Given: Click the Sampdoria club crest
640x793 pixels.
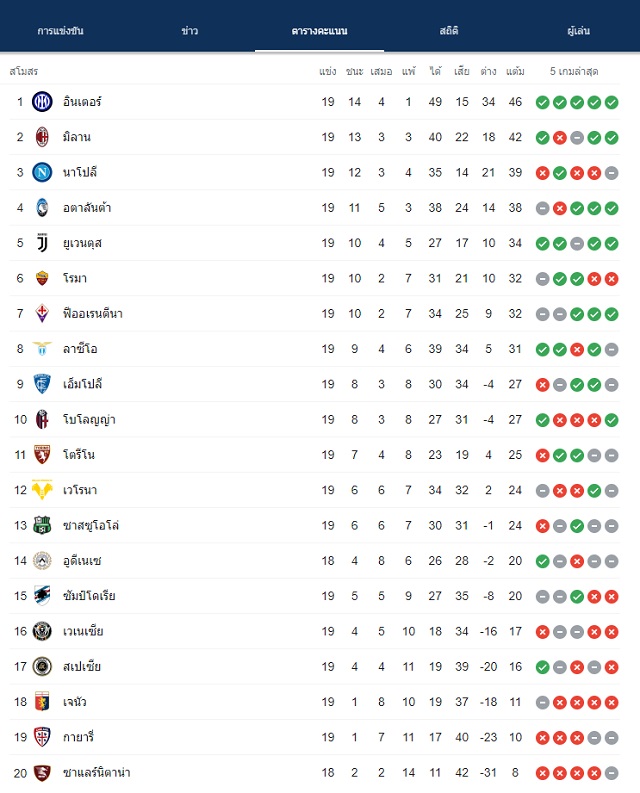Looking at the screenshot, I should point(42,596).
